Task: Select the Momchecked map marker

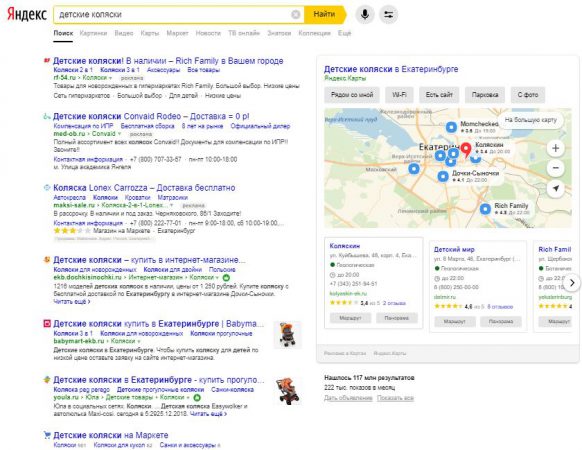Action: 451,127
